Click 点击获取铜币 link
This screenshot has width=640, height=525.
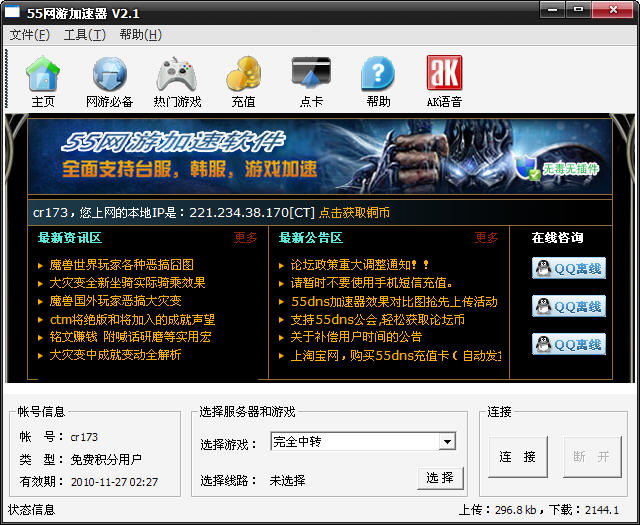pos(354,213)
